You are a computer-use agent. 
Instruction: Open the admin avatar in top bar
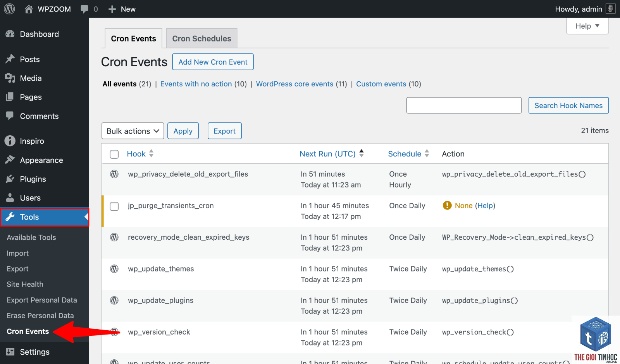(611, 9)
